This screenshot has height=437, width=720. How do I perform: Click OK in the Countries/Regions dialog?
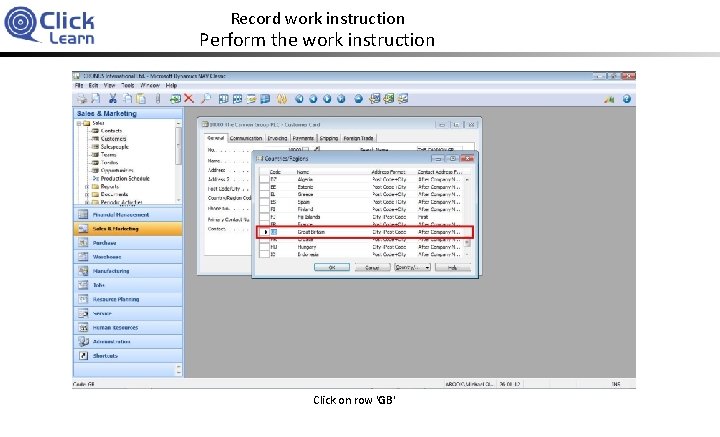332,267
